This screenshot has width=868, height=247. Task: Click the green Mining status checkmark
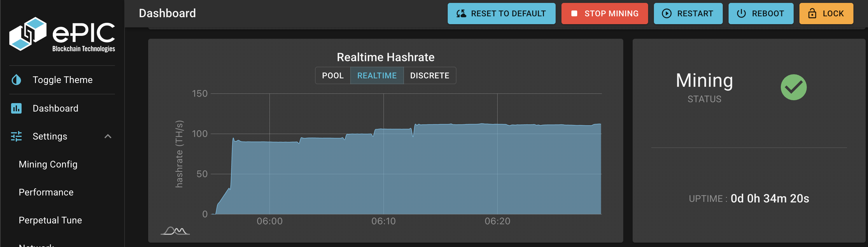point(793,87)
